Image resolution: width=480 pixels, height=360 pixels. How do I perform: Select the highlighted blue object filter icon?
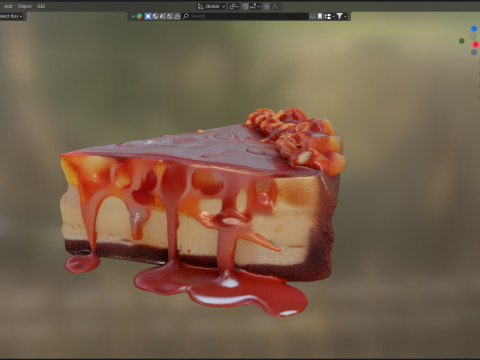148,16
